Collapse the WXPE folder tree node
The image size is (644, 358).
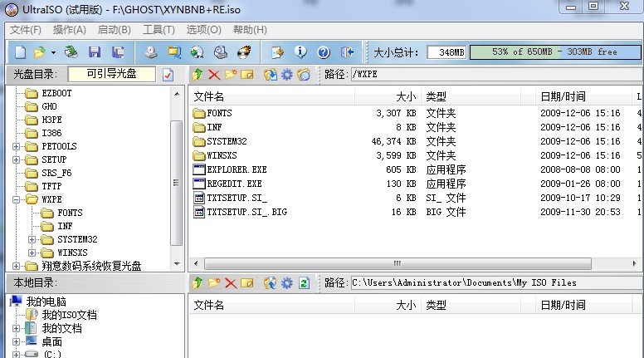click(x=16, y=199)
